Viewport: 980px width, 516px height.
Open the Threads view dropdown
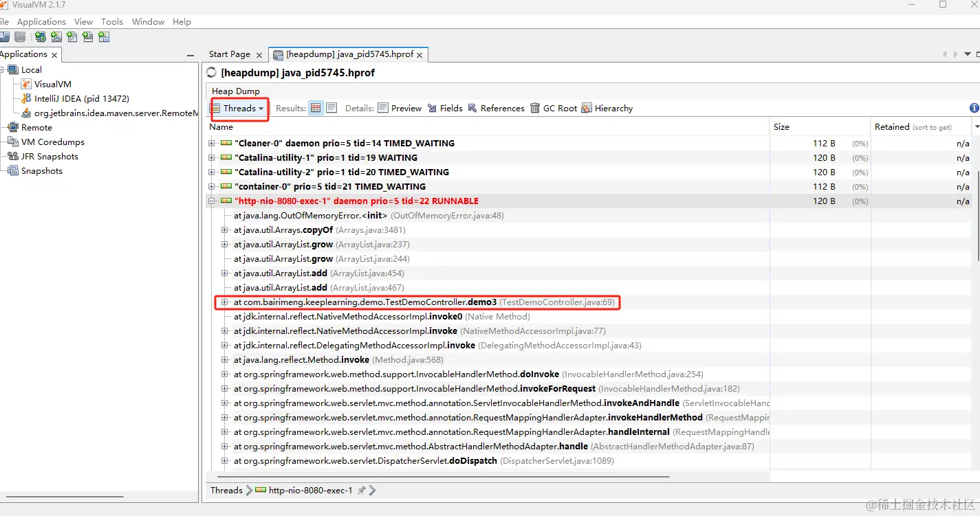238,108
